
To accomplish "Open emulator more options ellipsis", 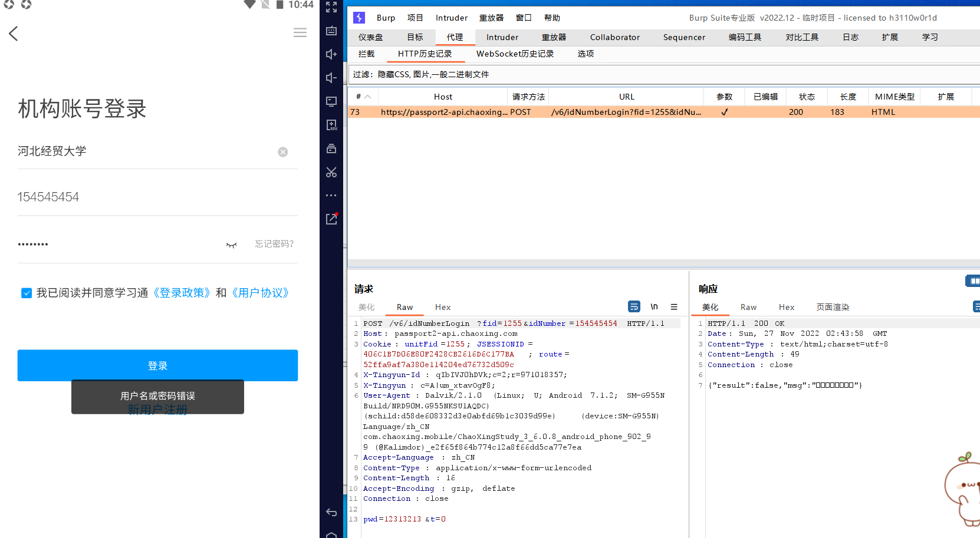I will [x=331, y=195].
